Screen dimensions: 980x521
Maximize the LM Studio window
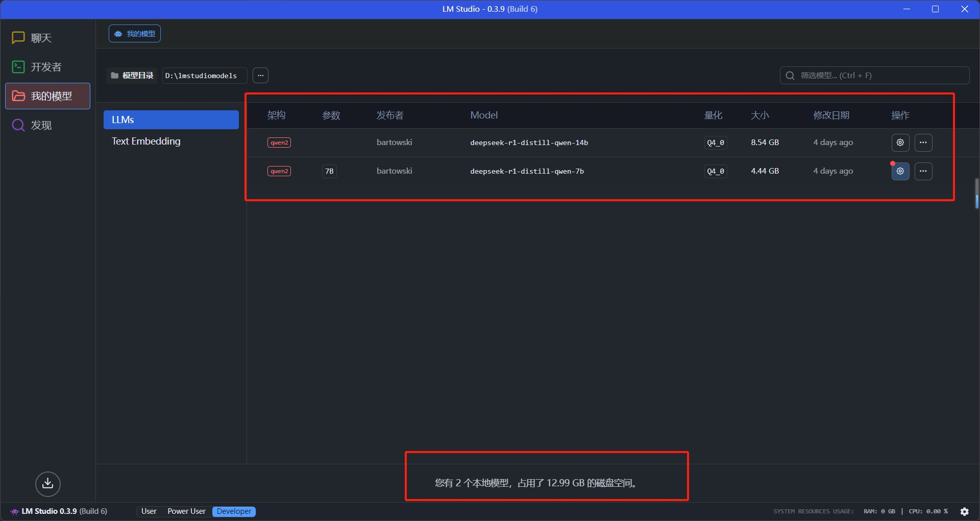tap(936, 9)
